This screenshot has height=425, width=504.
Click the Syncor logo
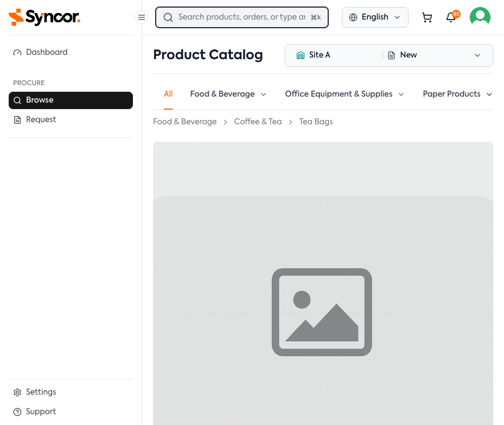point(44,17)
